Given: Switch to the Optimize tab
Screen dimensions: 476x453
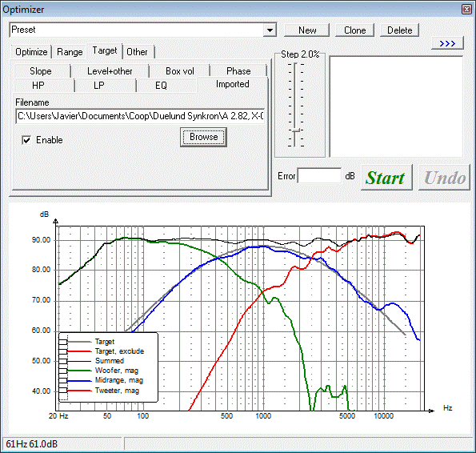Looking at the screenshot, I should click(31, 52).
